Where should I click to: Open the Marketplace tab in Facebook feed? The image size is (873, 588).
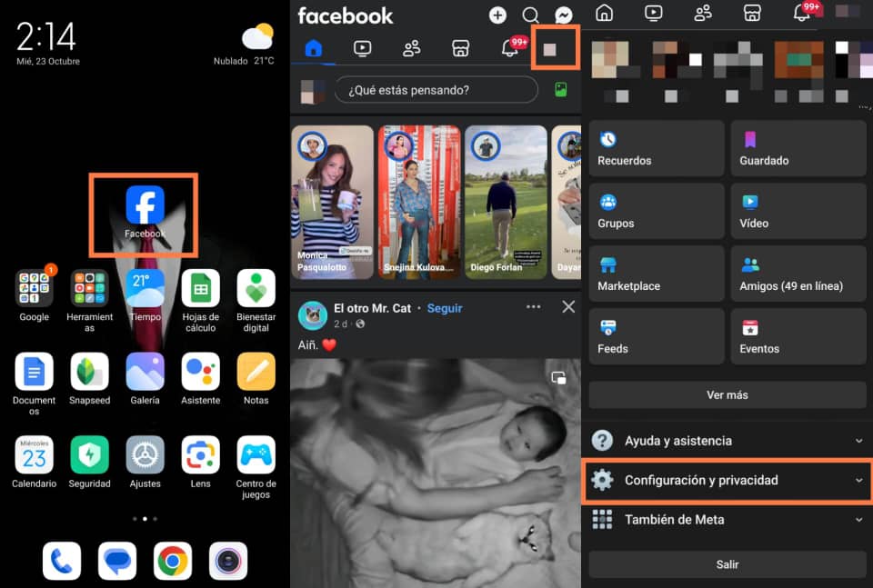(460, 48)
